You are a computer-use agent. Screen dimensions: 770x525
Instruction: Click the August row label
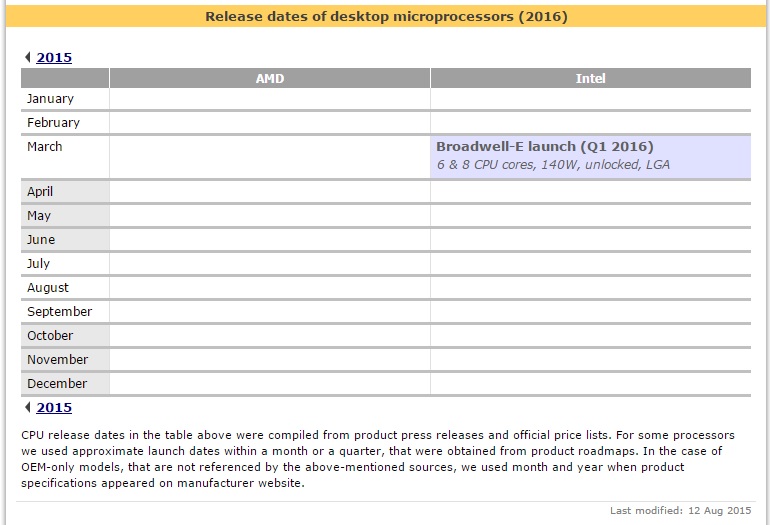coord(48,288)
